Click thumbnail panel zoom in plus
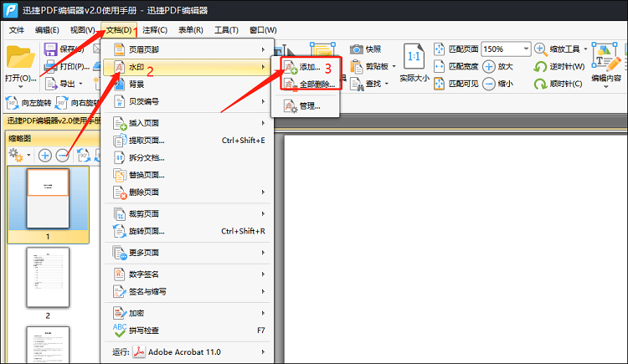This screenshot has width=628, height=364. [45, 156]
